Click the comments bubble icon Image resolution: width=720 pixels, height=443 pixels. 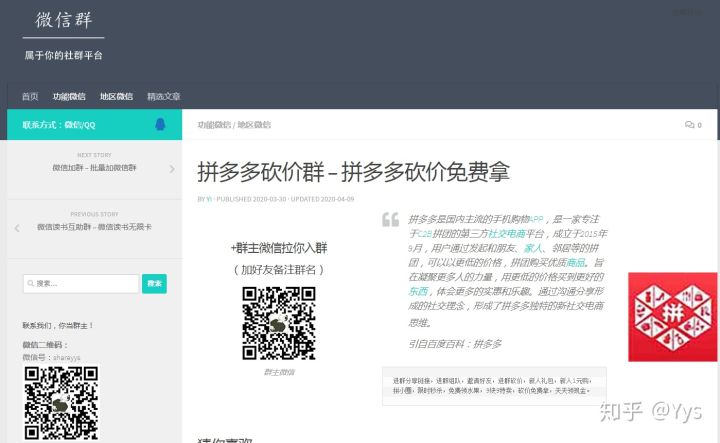689,124
